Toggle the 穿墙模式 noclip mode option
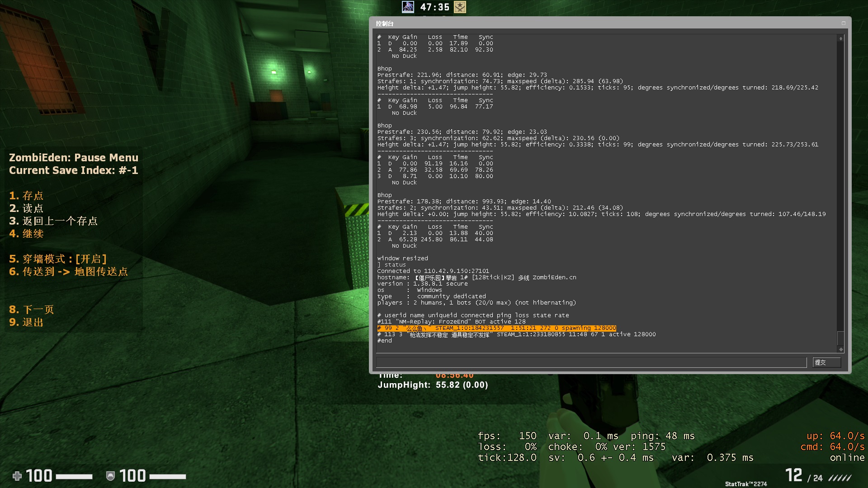868x488 pixels. tap(58, 259)
